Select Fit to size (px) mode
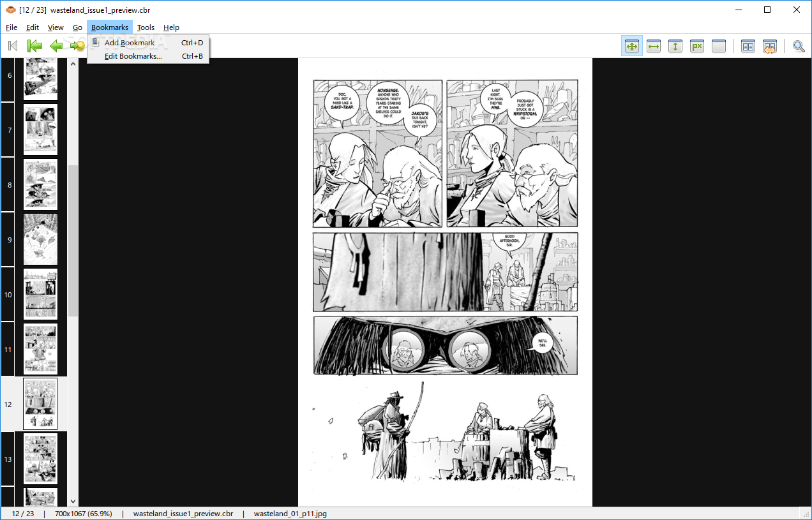The image size is (812, 520). tap(697, 46)
